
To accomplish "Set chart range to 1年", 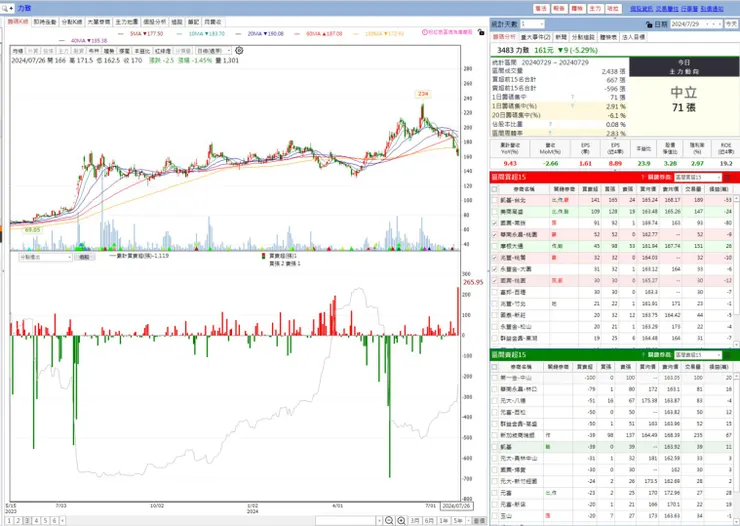I will coord(444,520).
